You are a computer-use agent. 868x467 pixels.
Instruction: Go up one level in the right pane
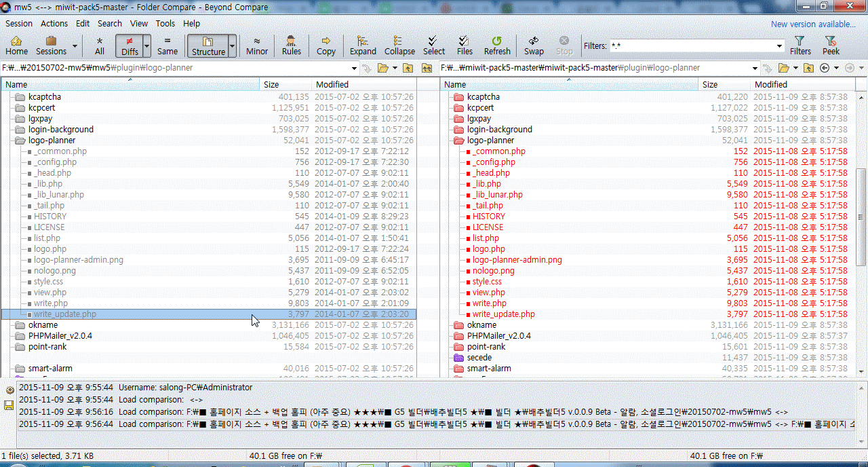click(x=808, y=68)
